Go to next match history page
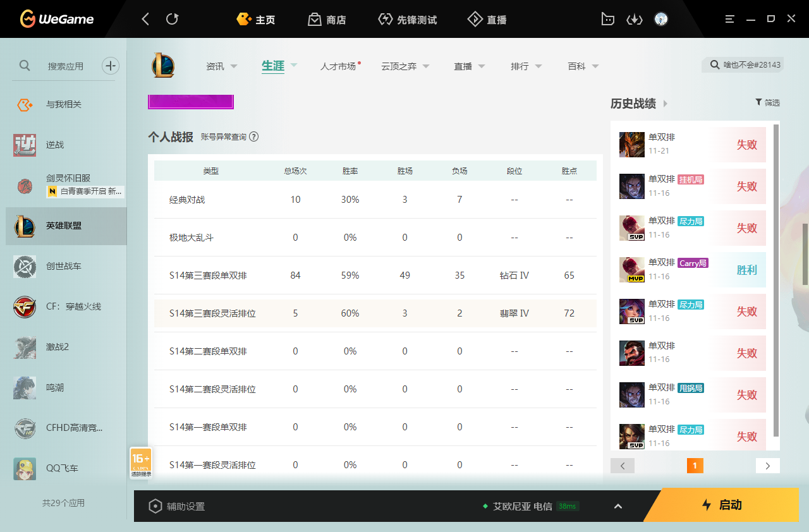809x532 pixels. (x=768, y=466)
